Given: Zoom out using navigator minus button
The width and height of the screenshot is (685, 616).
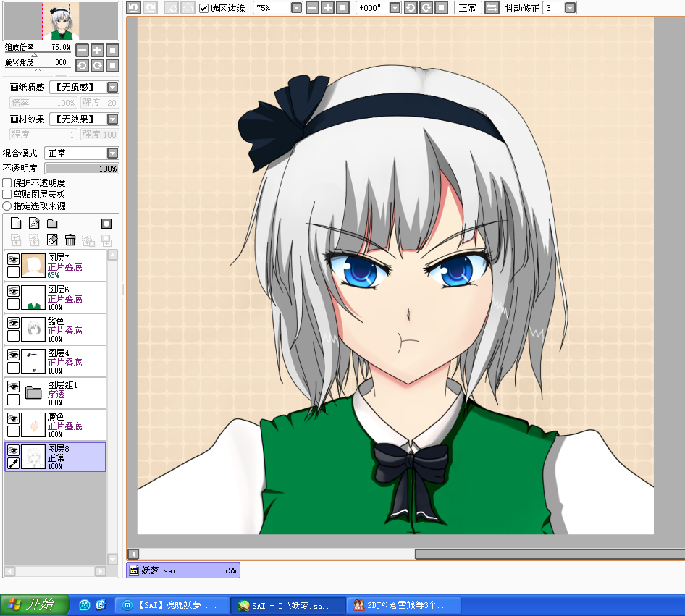Looking at the screenshot, I should click(x=82, y=50).
